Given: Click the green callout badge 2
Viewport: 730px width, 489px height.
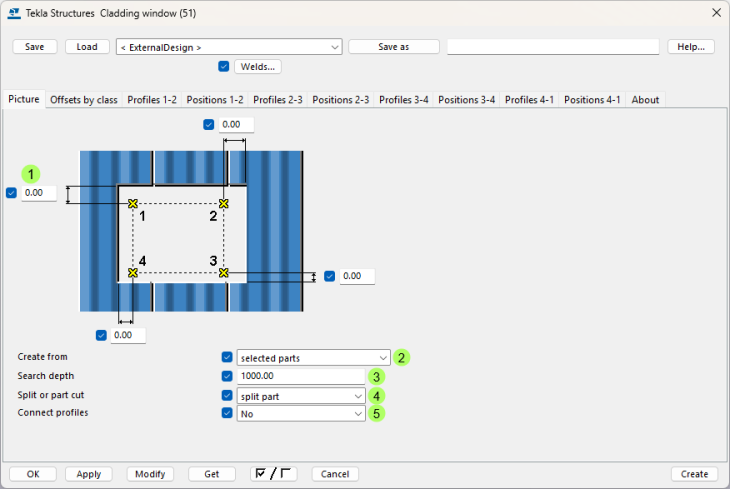Looking at the screenshot, I should click(402, 357).
